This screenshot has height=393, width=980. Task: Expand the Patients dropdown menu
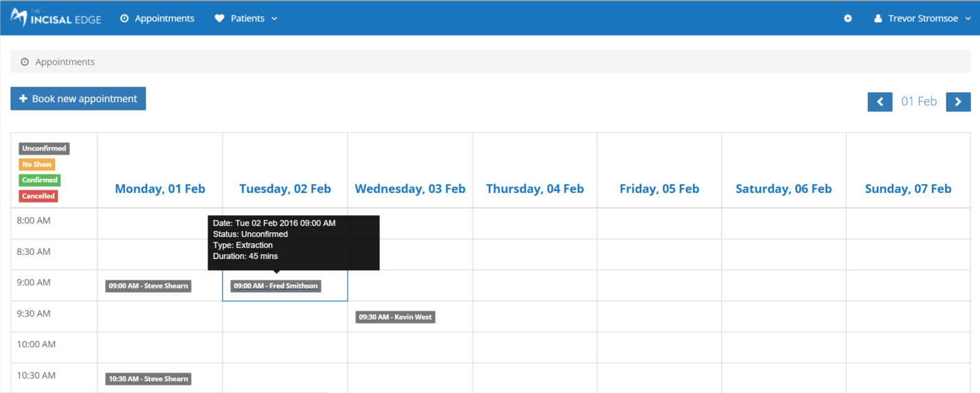click(247, 19)
